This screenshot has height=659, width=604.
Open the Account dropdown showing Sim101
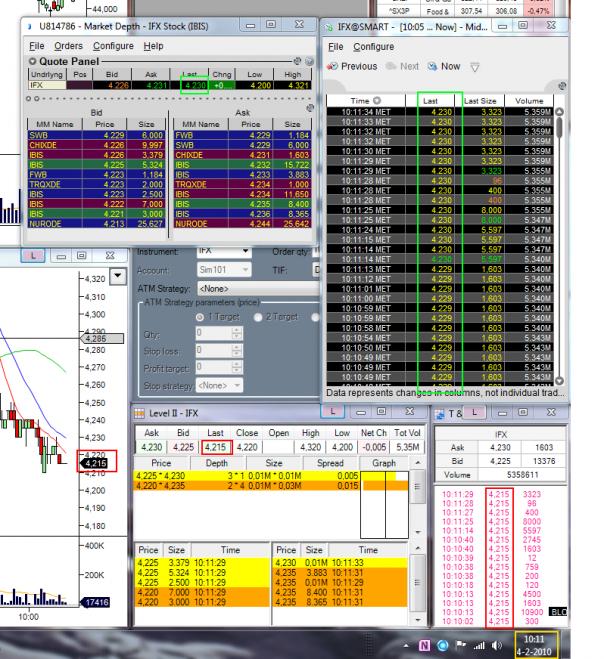click(x=224, y=269)
